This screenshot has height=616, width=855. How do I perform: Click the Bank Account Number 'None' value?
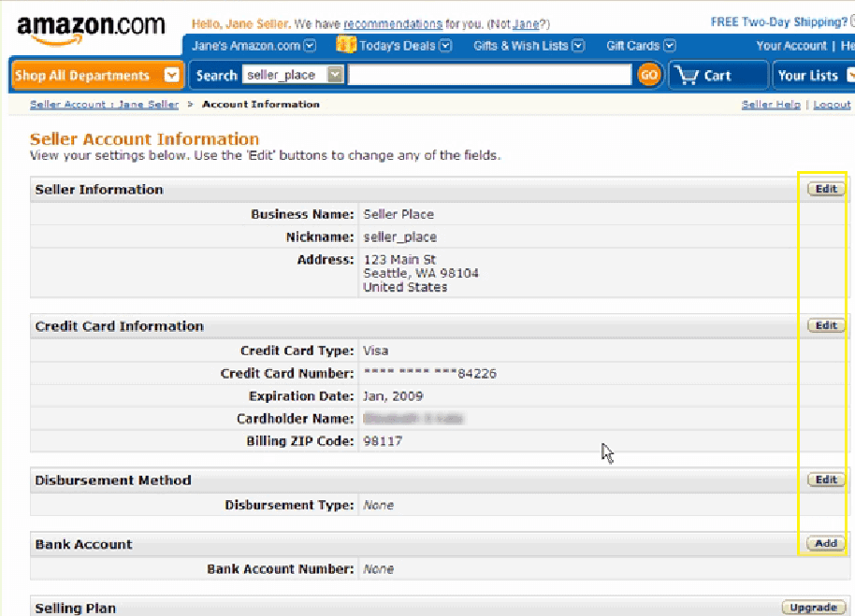pyautogui.click(x=379, y=568)
